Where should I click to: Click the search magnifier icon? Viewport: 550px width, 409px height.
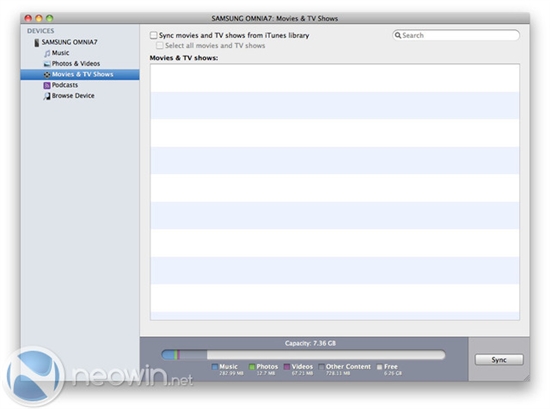pyautogui.click(x=398, y=35)
